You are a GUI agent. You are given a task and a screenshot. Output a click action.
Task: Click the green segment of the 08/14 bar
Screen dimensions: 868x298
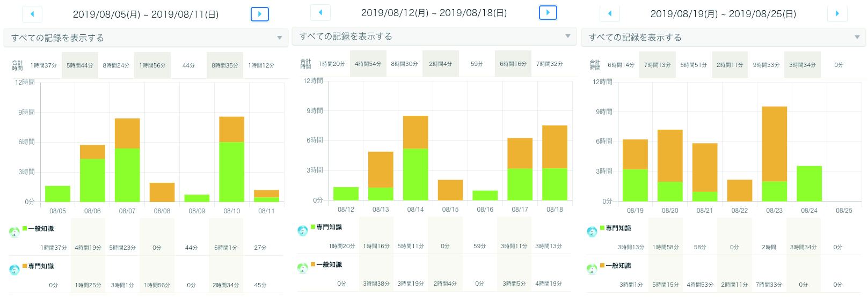coord(415,174)
